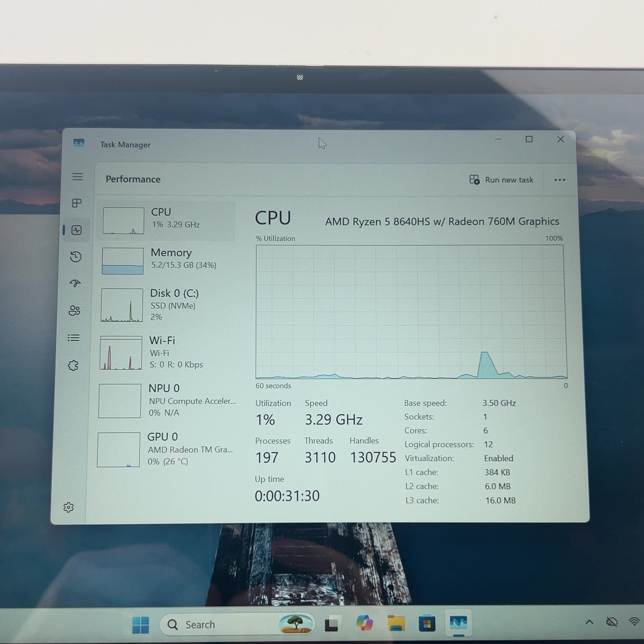Click the up time value 0:00:31:30
Image resolution: width=644 pixels, height=644 pixels.
[287, 496]
